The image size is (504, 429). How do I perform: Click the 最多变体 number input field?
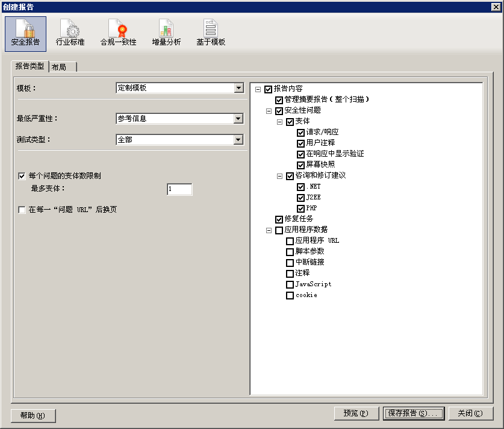coord(179,189)
